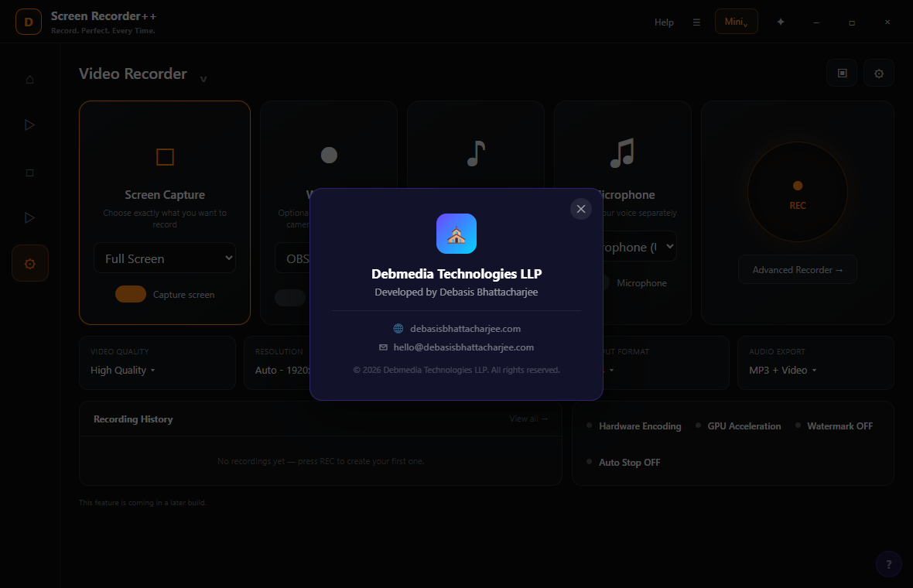Click the Screen Recorder++ D logo
Viewport: 913px width, 588px height.
point(29,22)
